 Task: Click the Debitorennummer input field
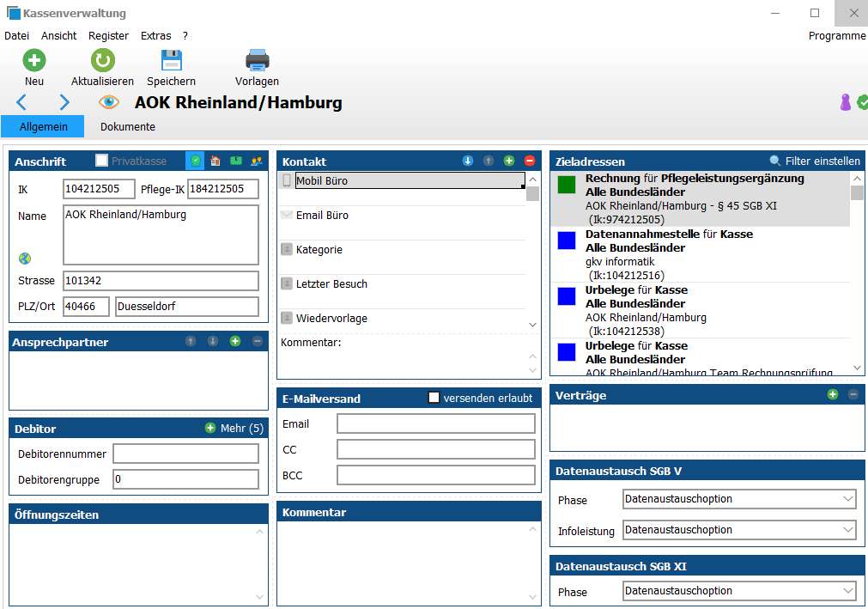pyautogui.click(x=185, y=454)
